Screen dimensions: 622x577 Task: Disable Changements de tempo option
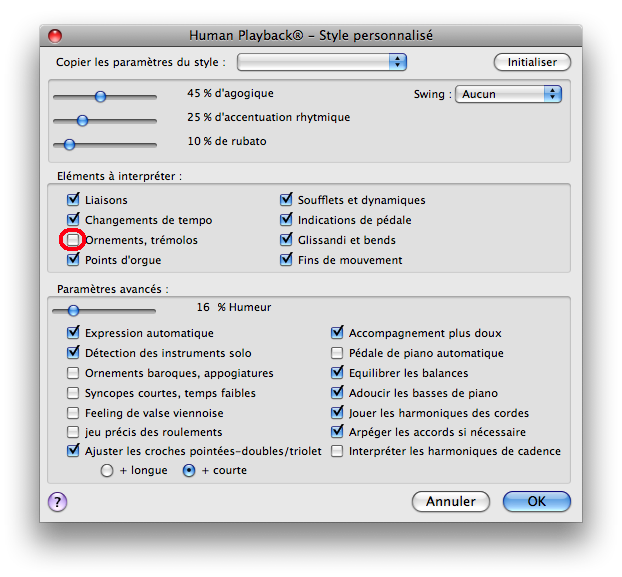(73, 220)
